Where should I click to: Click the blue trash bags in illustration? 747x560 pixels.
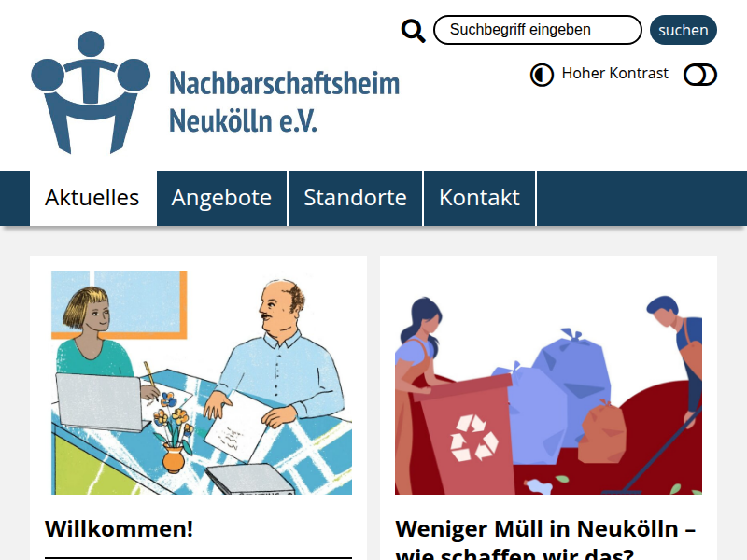553,394
